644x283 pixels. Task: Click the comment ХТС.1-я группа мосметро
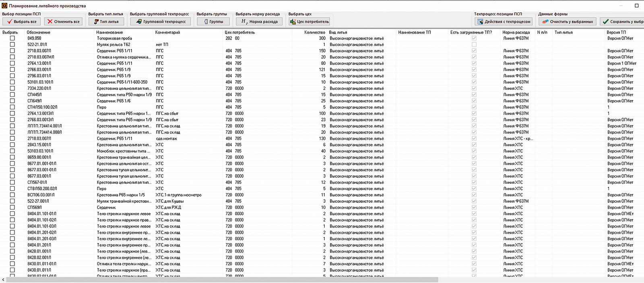pyautogui.click(x=178, y=195)
